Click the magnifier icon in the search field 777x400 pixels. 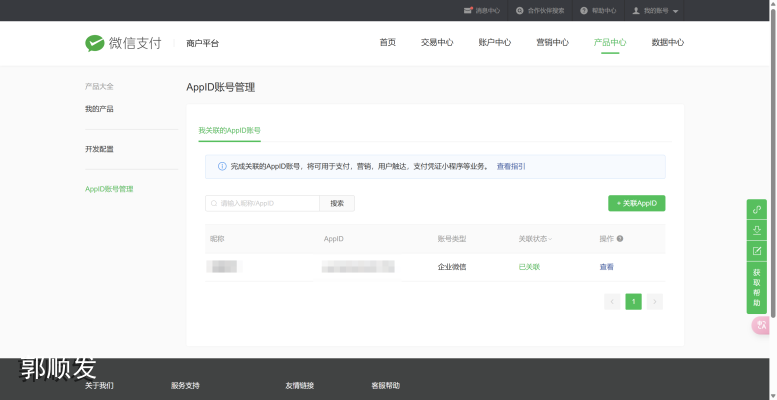coord(214,203)
